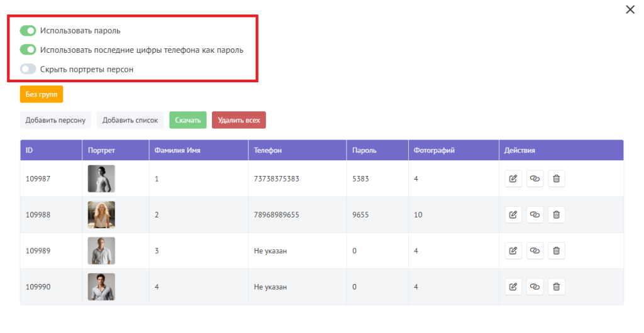Open edit icon in row 109990
644x333 pixels.
[x=513, y=287]
